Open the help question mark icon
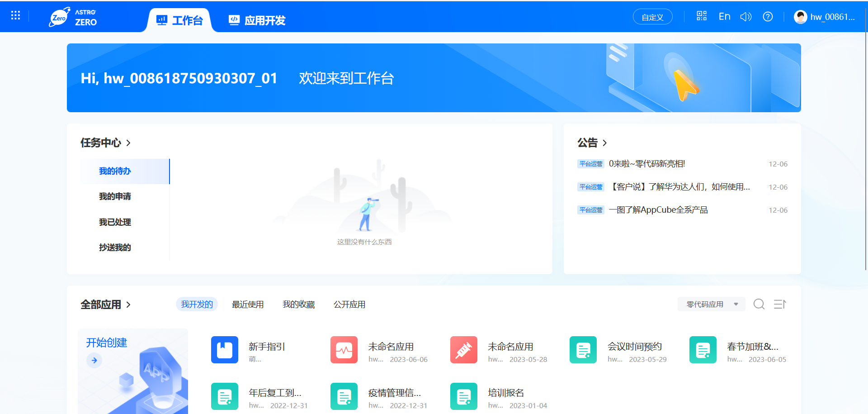Image resolution: width=868 pixels, height=414 pixels. tap(768, 16)
